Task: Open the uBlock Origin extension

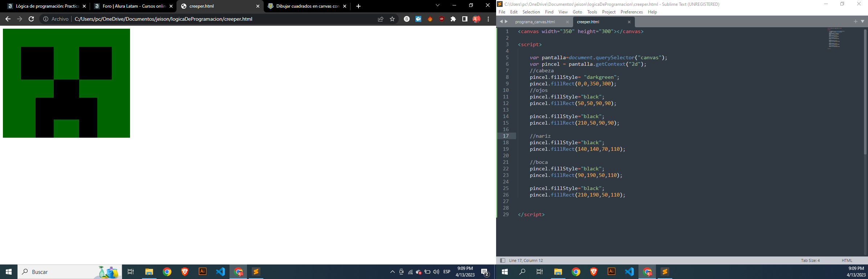Action: pos(442,19)
